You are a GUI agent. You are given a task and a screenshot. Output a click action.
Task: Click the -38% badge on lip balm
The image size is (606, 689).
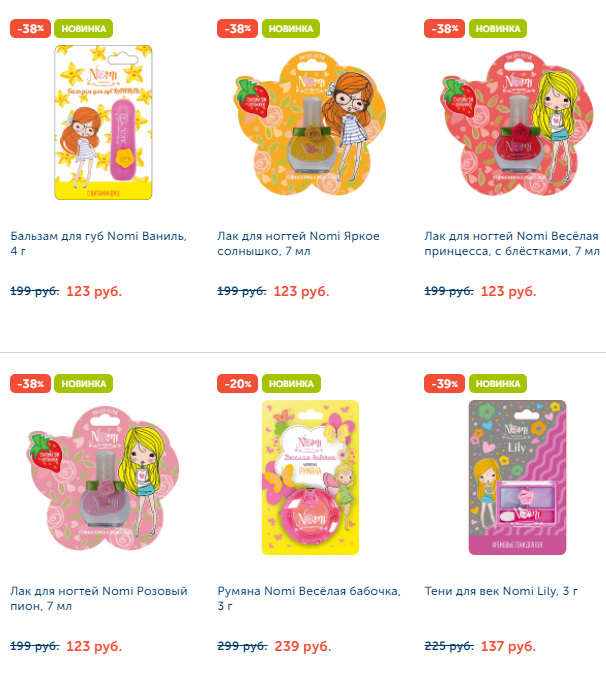tap(30, 29)
